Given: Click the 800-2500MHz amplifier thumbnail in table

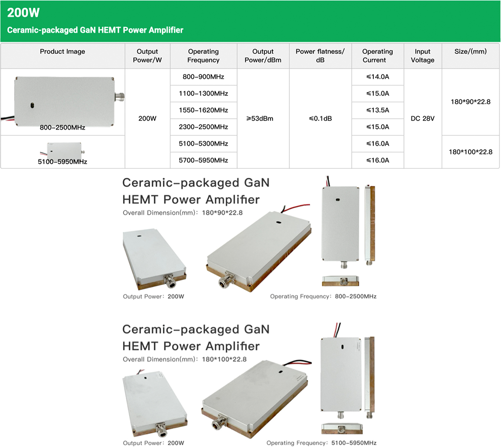Looking at the screenshot, I should (x=66, y=99).
